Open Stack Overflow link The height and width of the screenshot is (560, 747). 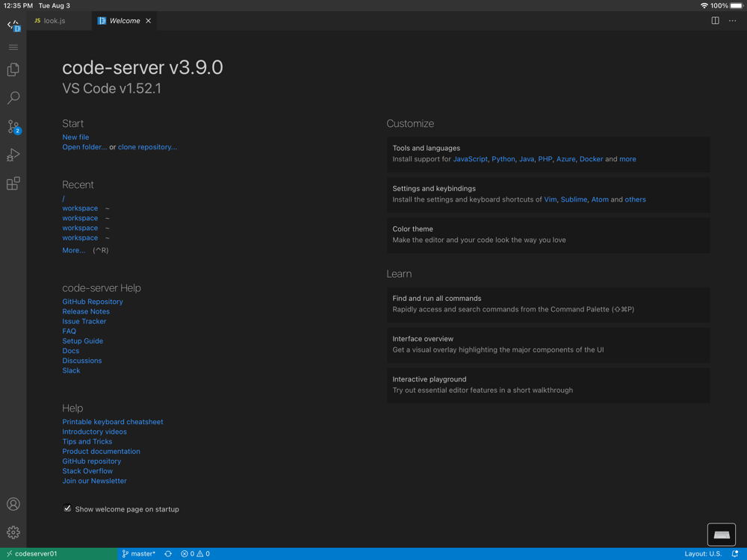coord(87,471)
